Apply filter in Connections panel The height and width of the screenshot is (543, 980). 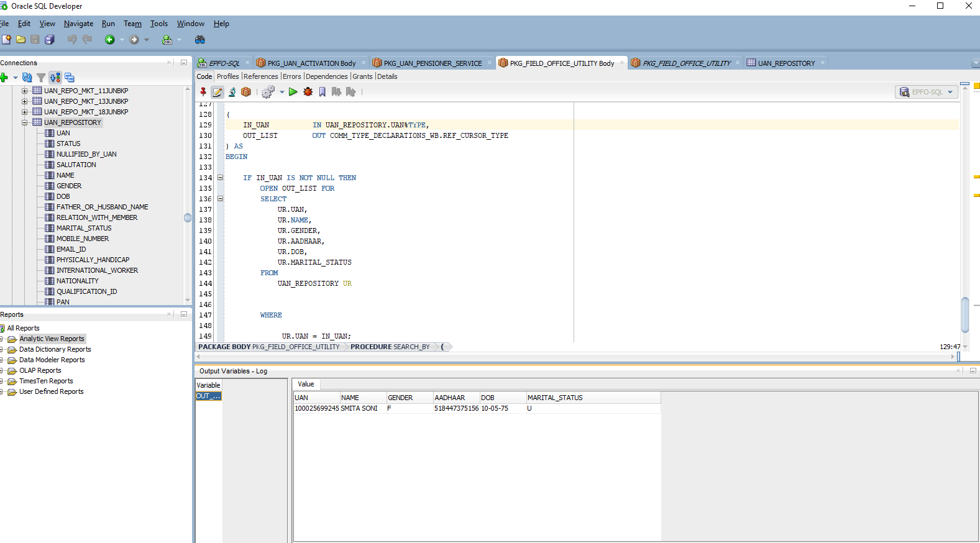pos(41,78)
